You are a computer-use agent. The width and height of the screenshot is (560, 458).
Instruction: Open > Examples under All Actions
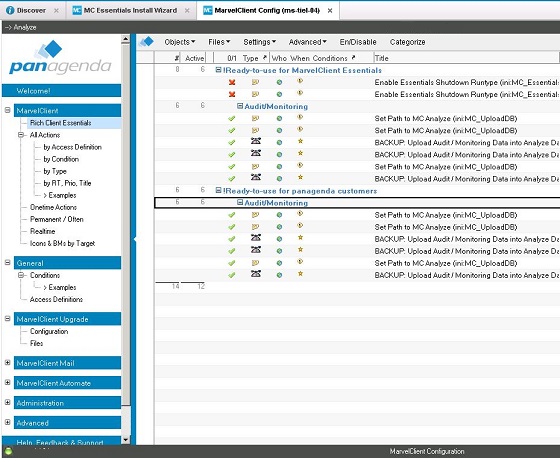(60, 195)
